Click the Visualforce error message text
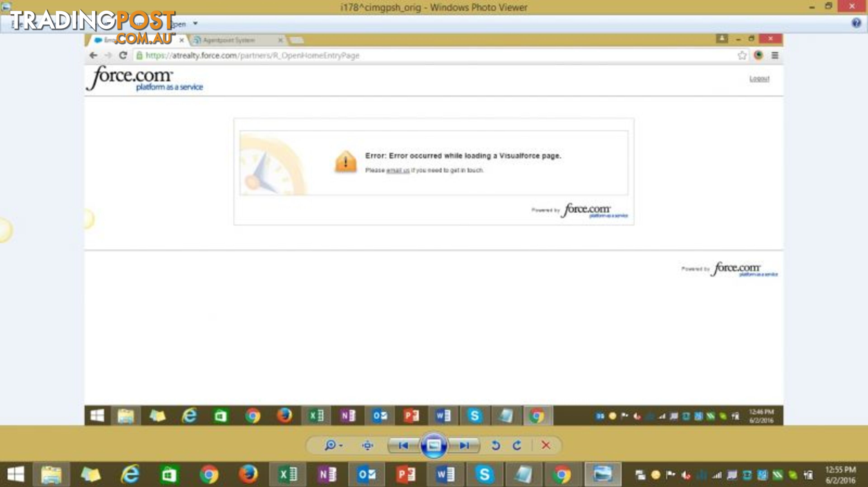This screenshot has height=487, width=868. pyautogui.click(x=463, y=156)
